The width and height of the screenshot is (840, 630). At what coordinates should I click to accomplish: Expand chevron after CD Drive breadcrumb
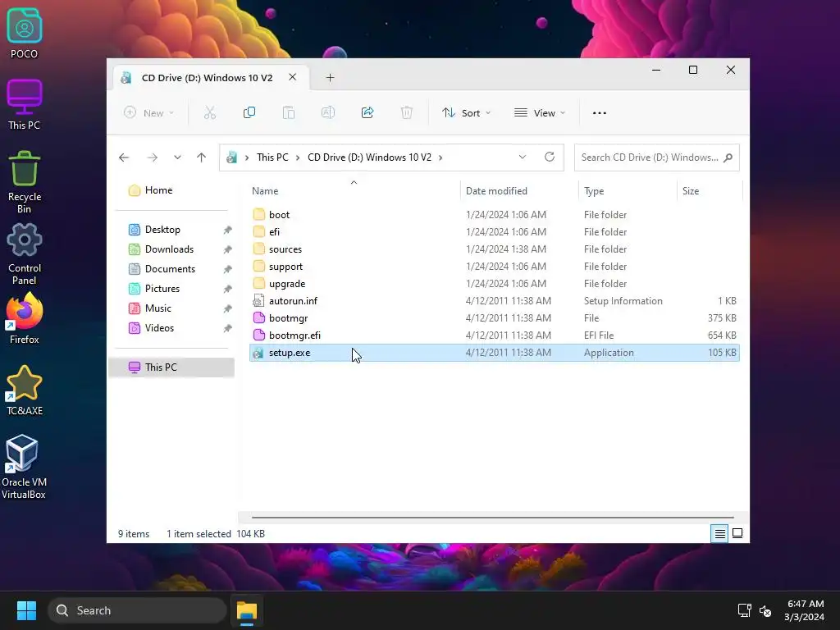coord(441,157)
